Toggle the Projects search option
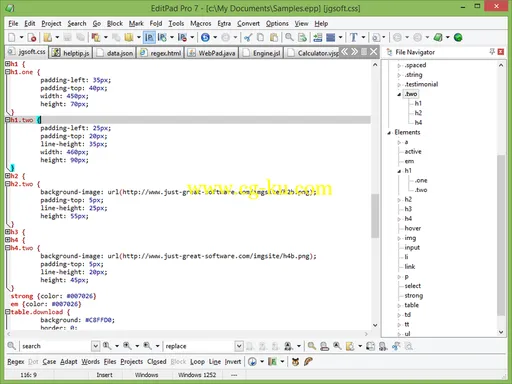The image size is (512, 384). [132, 362]
